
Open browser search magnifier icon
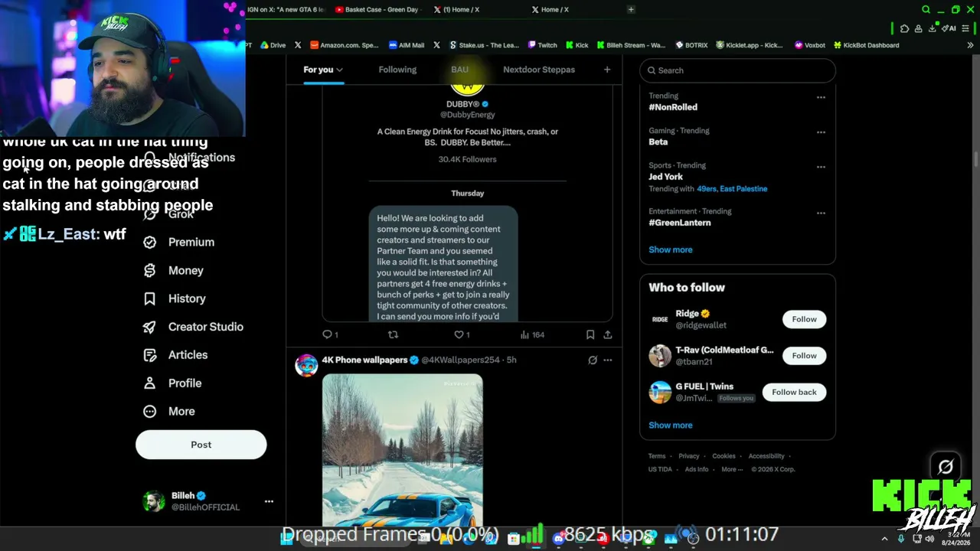point(926,10)
